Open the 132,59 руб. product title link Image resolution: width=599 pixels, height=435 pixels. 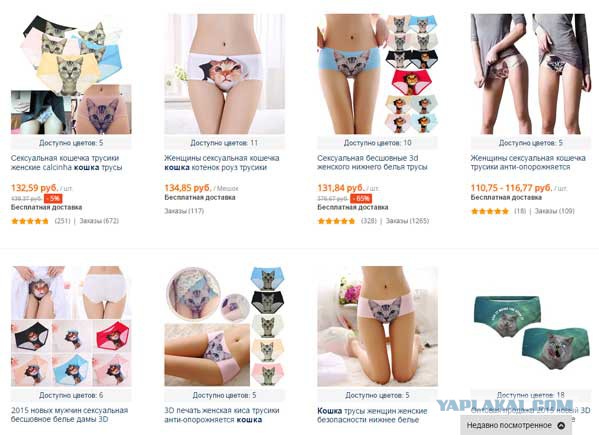(66, 163)
